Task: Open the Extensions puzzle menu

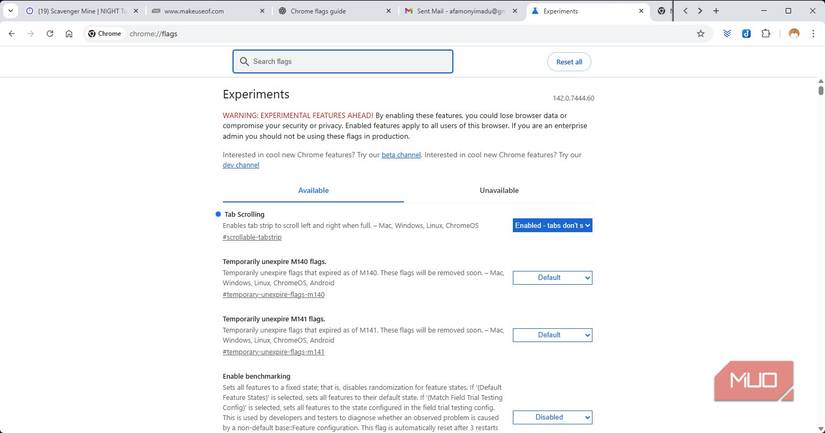Action: click(x=766, y=34)
